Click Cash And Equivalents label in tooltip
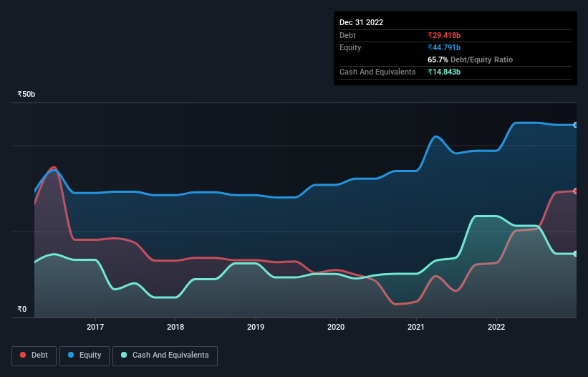The height and width of the screenshot is (377, 588). point(377,72)
